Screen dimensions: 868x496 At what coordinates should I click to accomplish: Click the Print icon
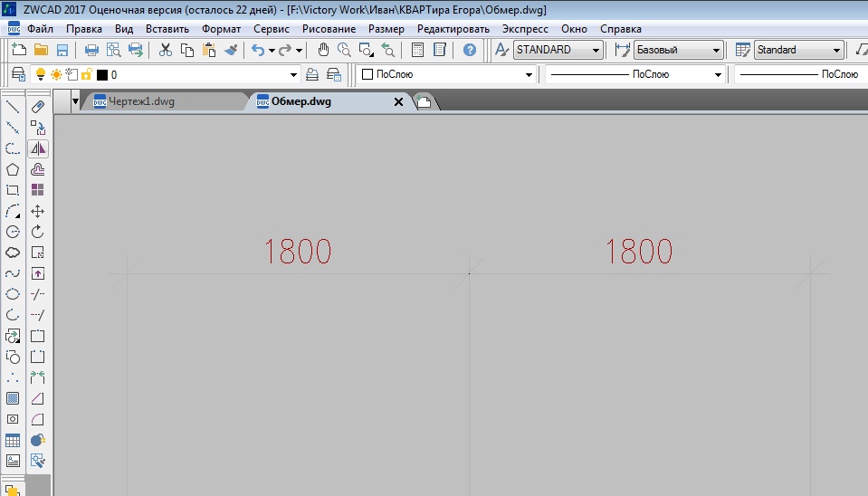(91, 50)
